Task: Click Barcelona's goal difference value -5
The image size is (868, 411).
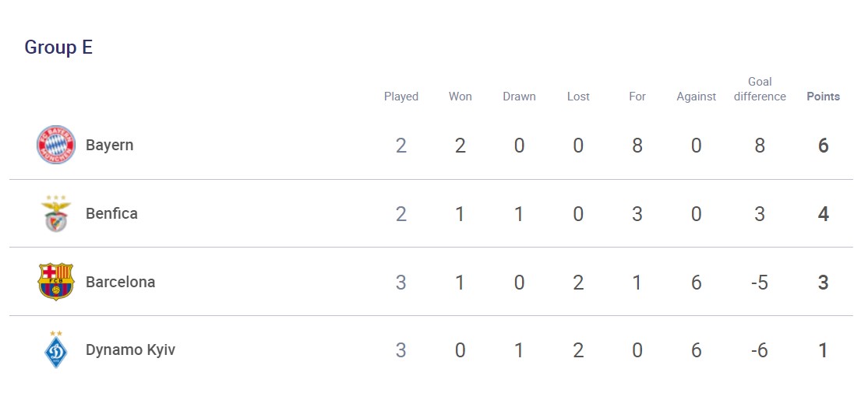Action: 760,283
